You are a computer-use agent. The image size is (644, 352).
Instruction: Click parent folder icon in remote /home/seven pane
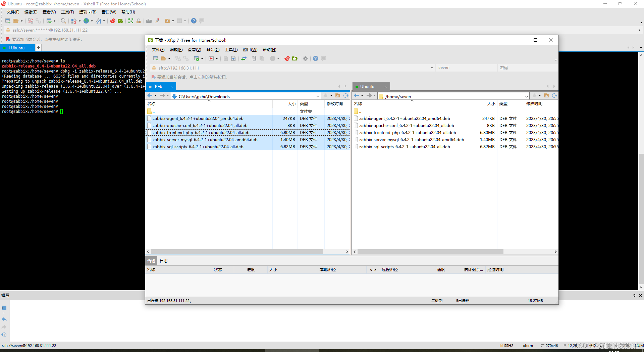pyautogui.click(x=546, y=96)
